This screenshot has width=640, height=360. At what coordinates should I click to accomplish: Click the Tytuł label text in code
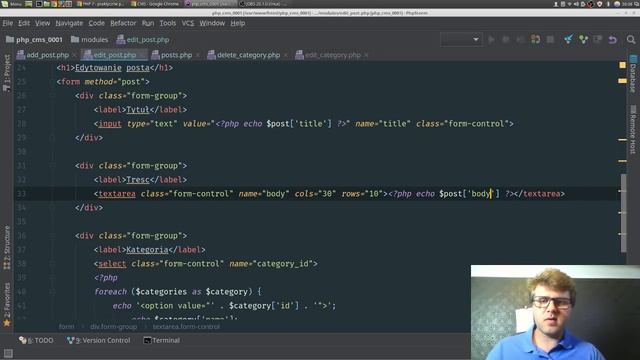[138, 110]
